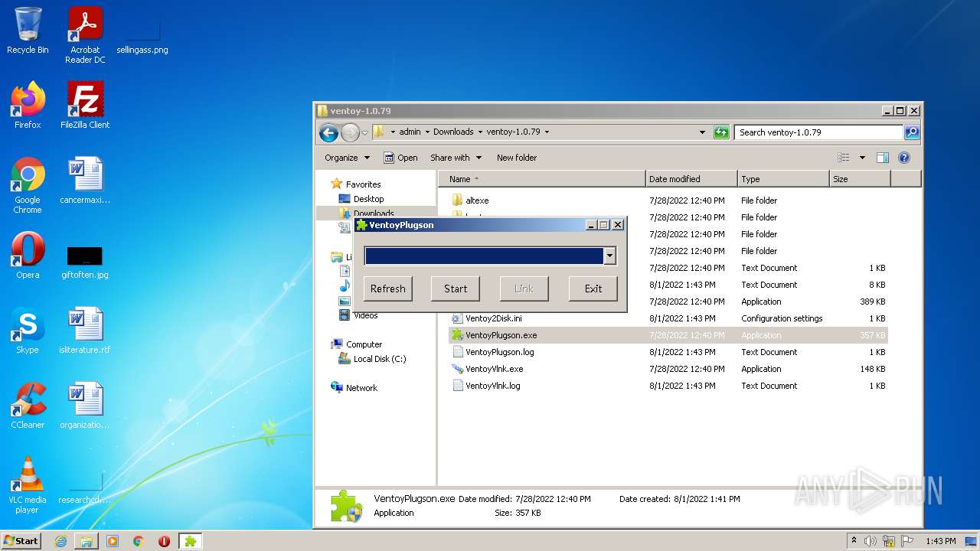Open VLC media player shortcut
The width and height of the screenshot is (980, 551).
[28, 485]
